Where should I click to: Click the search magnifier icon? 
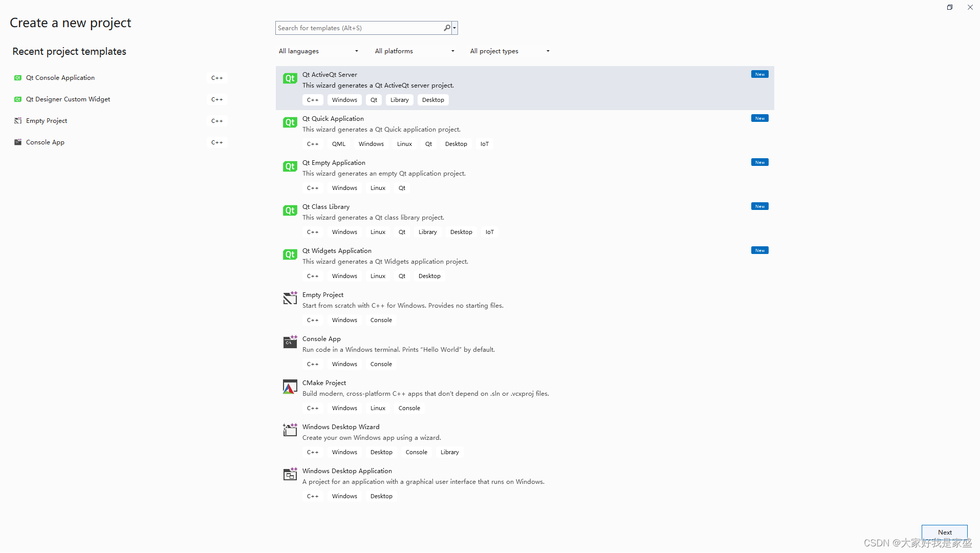pos(447,28)
